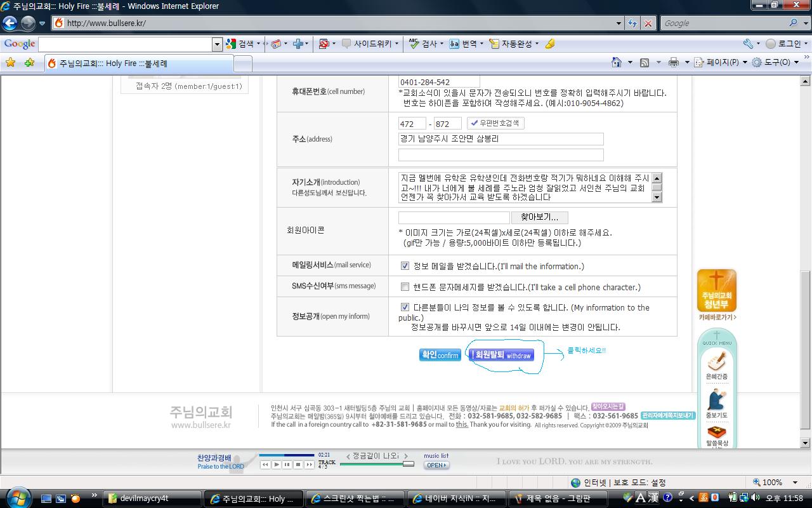Switch to 스크린샷 찍는법 taskbar window

[354, 498]
